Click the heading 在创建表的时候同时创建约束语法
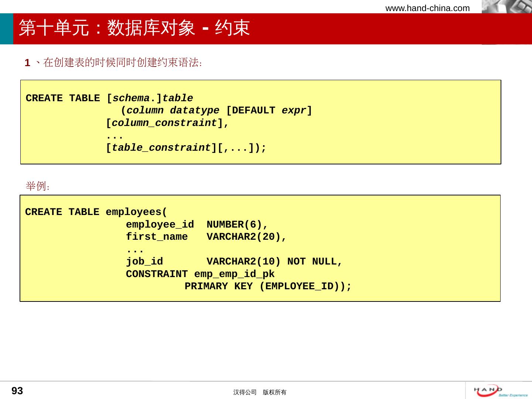The height and width of the screenshot is (399, 532). (113, 62)
